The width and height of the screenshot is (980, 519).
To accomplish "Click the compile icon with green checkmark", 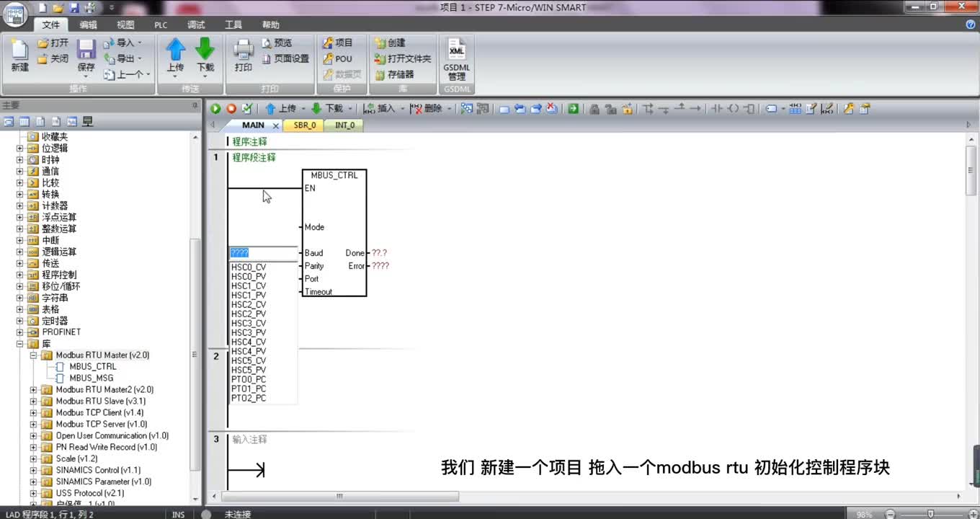I will (x=247, y=109).
